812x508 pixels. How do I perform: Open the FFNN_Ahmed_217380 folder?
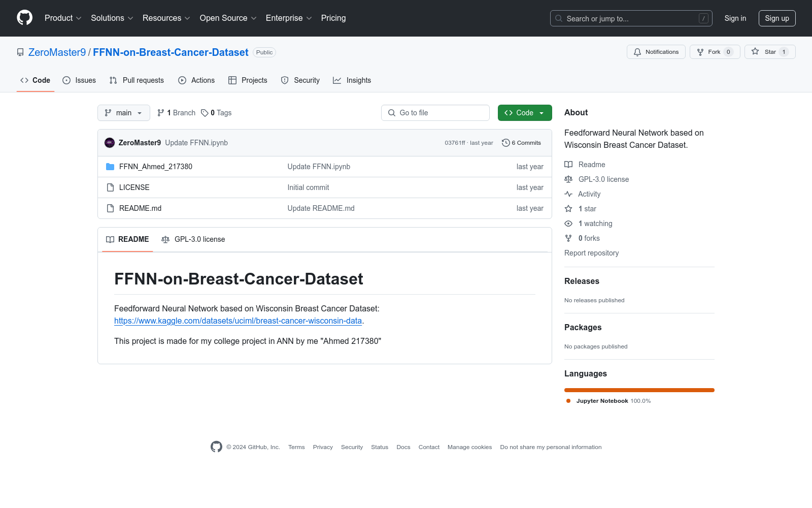click(x=156, y=167)
